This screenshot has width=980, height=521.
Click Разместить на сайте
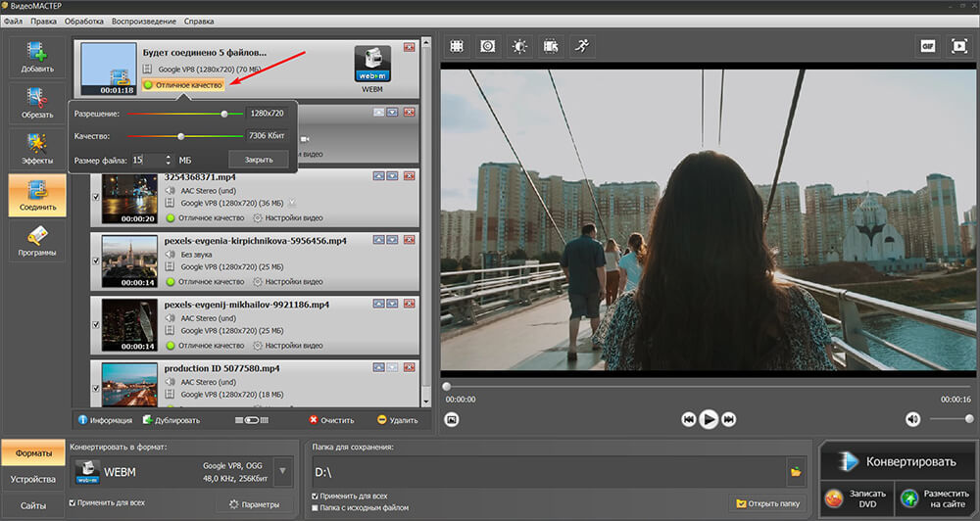click(935, 498)
